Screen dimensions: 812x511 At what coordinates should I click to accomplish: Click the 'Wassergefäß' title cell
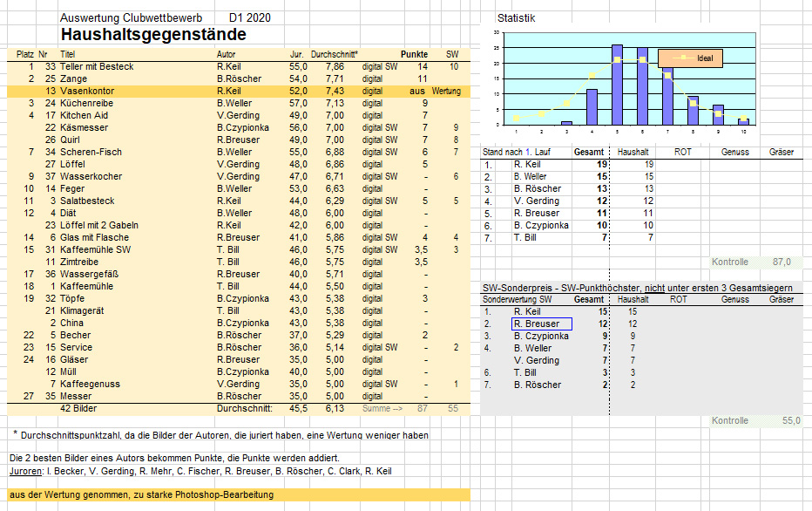(90, 274)
